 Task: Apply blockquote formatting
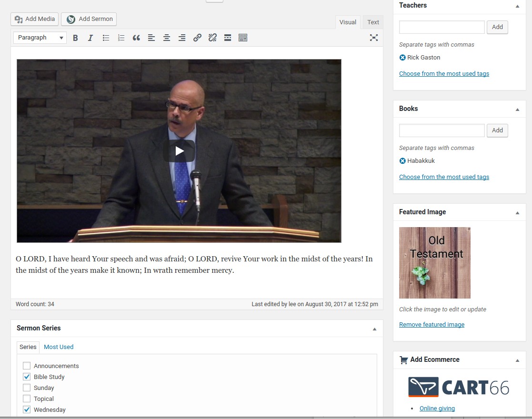pyautogui.click(x=136, y=38)
